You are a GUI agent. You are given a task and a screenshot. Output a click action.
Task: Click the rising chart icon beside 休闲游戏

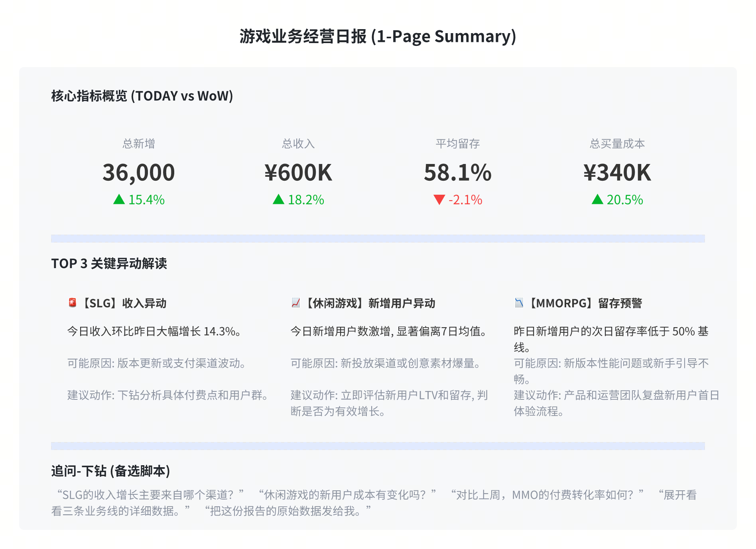coord(295,303)
